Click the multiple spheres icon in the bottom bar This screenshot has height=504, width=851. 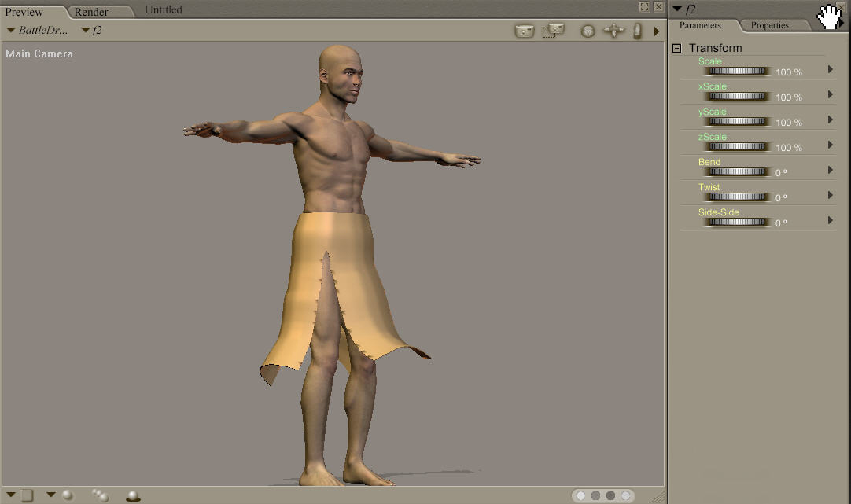click(101, 495)
